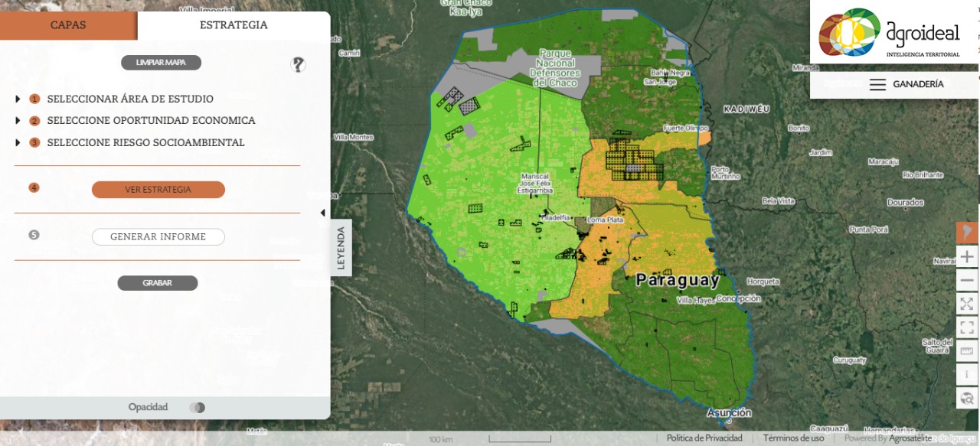
Task: Zoom out with the minus button
Action: [967, 281]
